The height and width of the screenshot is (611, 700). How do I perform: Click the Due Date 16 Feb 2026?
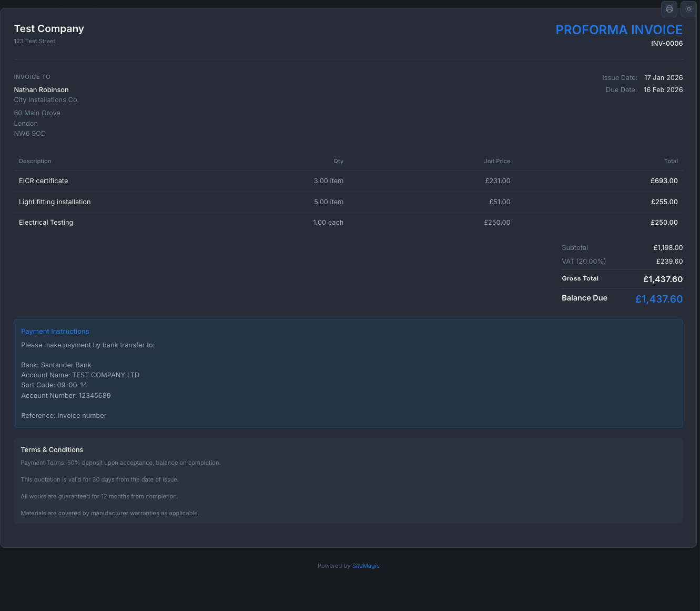tap(663, 89)
